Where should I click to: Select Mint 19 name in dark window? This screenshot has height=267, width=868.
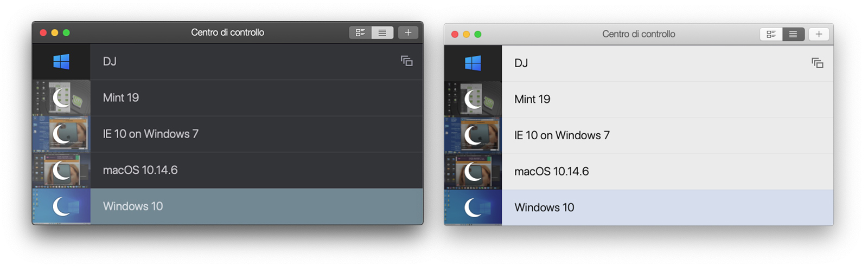click(x=121, y=97)
